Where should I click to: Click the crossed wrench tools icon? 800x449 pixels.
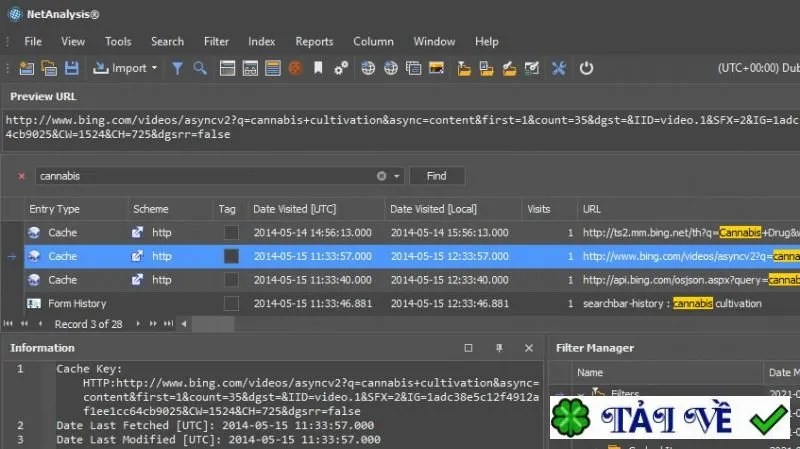559,68
